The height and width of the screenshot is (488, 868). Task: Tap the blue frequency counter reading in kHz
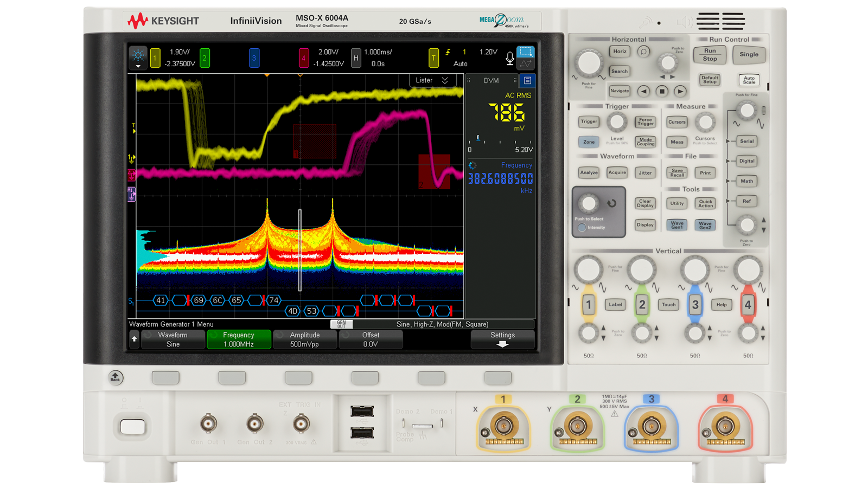click(500, 179)
